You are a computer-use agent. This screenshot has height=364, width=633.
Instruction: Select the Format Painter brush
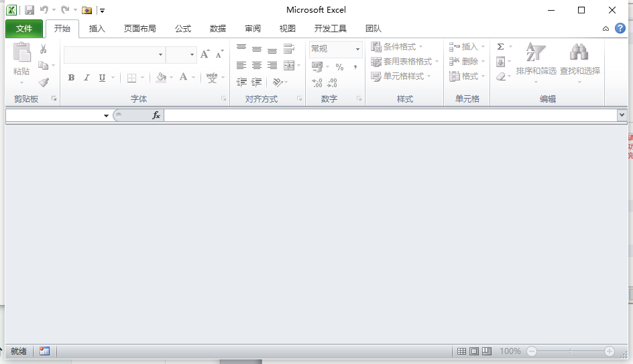(43, 82)
